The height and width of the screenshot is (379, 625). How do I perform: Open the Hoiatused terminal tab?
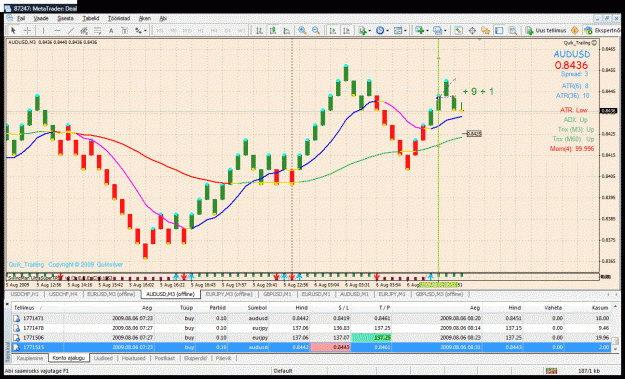(x=133, y=358)
